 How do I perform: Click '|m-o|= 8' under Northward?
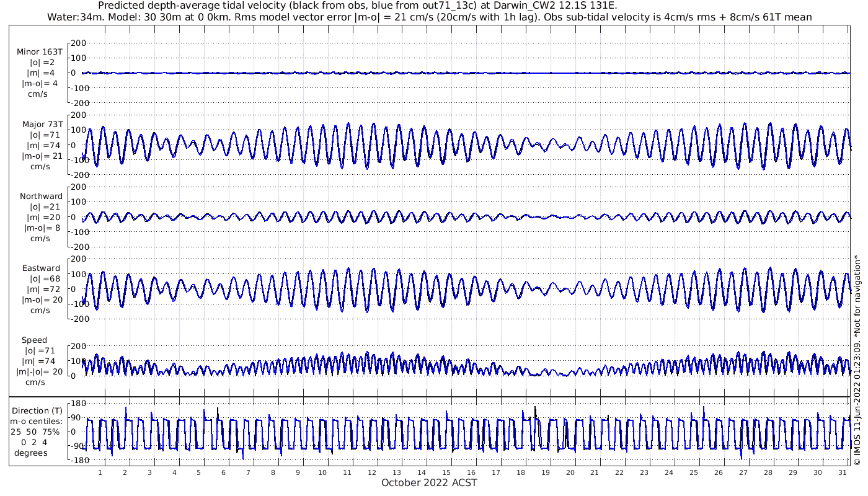pos(41,228)
